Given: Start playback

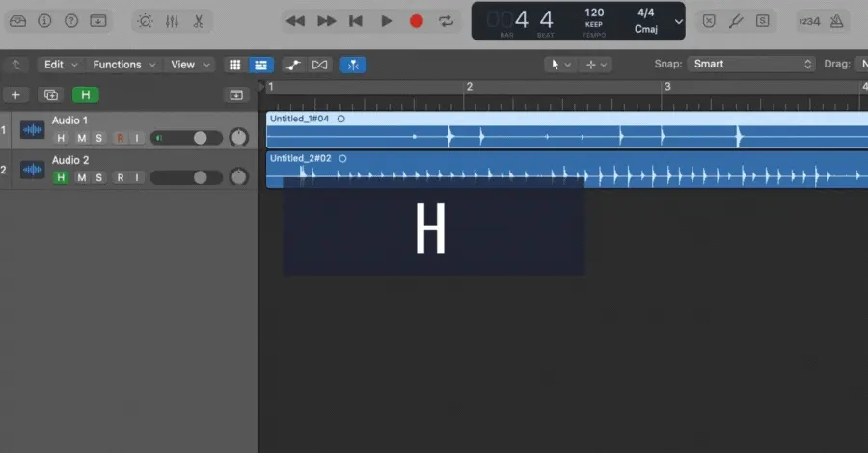Looking at the screenshot, I should (x=387, y=21).
